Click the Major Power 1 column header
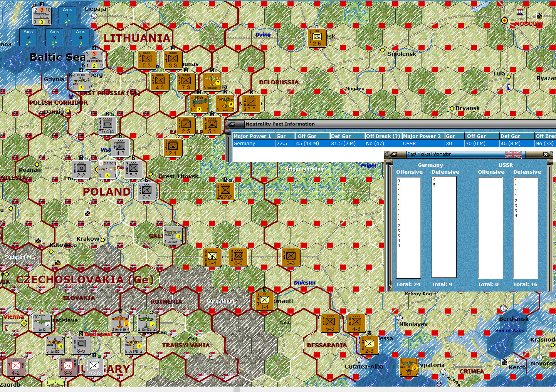The width and height of the screenshot is (556, 392). pyautogui.click(x=254, y=136)
